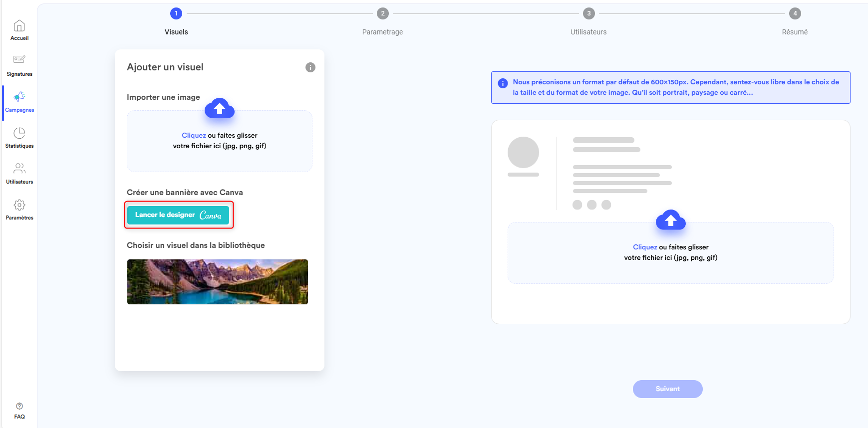The image size is (868, 428).
Task: Go to Utilisateurs in the sidebar
Action: coord(19,169)
